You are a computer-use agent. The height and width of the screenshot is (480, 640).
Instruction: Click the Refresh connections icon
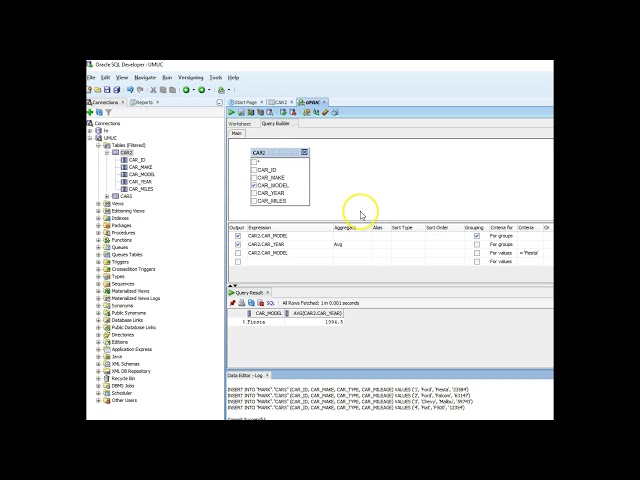pyautogui.click(x=99, y=112)
